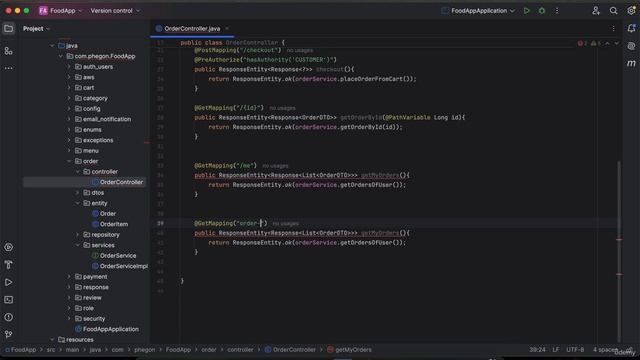Image resolution: width=640 pixels, height=360 pixels.
Task: Select the email_notification package
Action: click(107, 119)
